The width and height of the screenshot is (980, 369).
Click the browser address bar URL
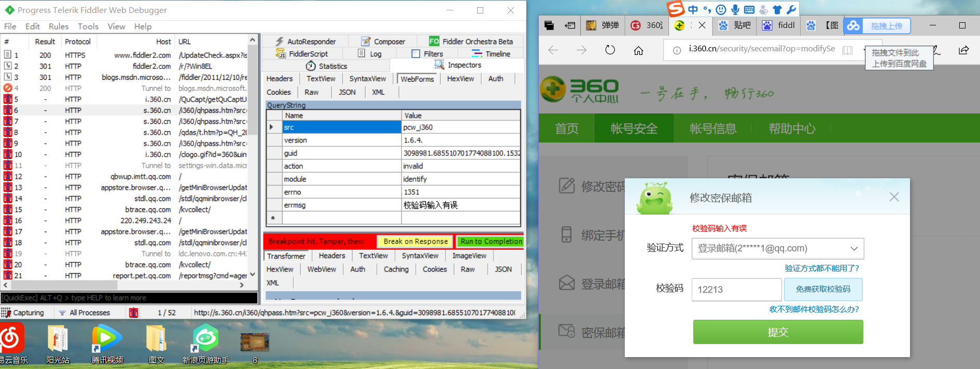click(762, 49)
